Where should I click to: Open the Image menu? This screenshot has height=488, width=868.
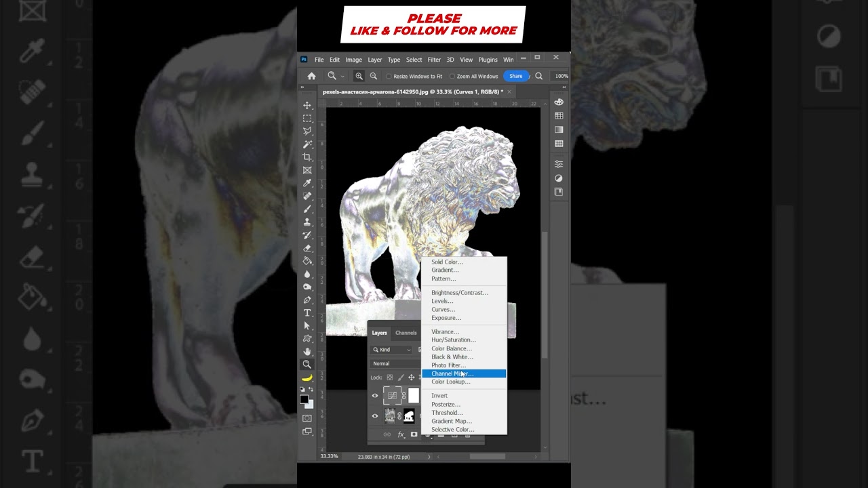[354, 60]
